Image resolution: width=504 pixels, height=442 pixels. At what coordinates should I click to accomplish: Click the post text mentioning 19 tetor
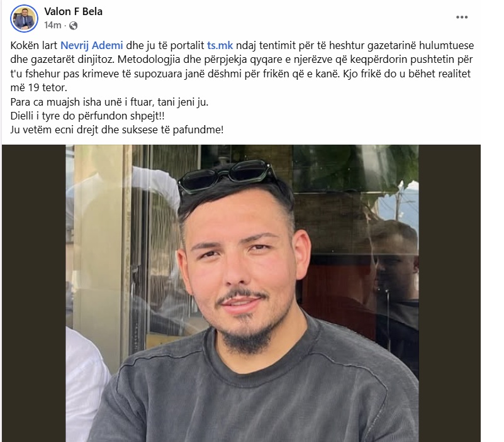[38, 87]
